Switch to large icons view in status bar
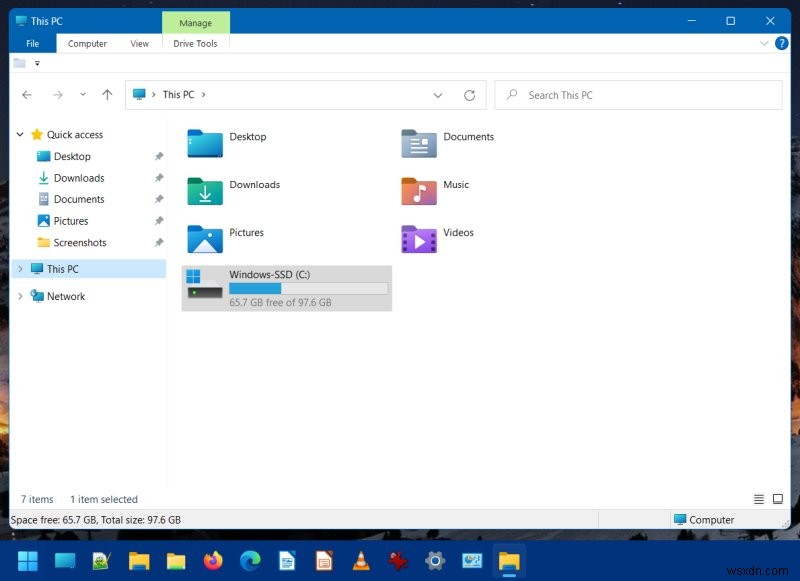The height and width of the screenshot is (581, 800). tap(777, 498)
